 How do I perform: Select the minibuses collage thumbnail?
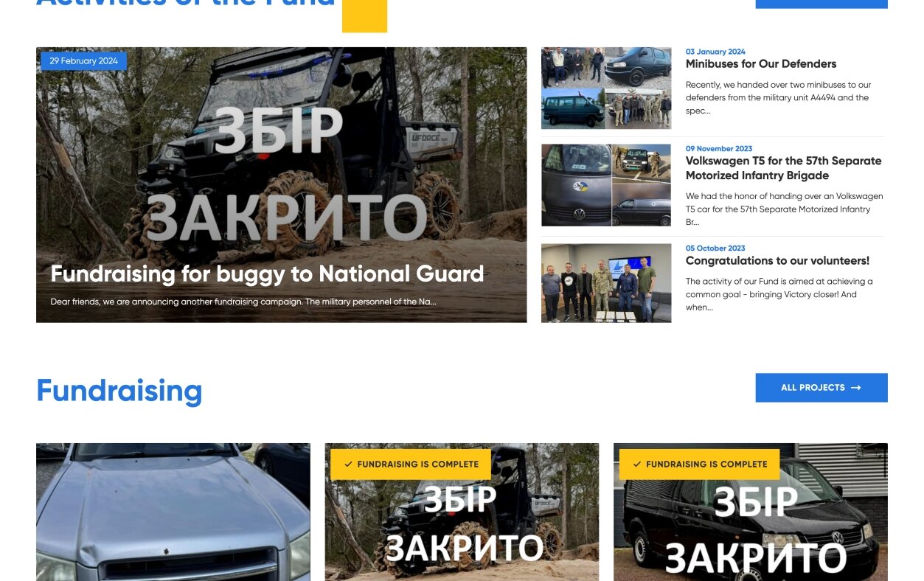(606, 88)
